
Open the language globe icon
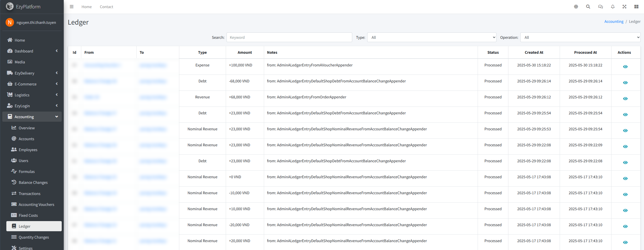pos(576,7)
